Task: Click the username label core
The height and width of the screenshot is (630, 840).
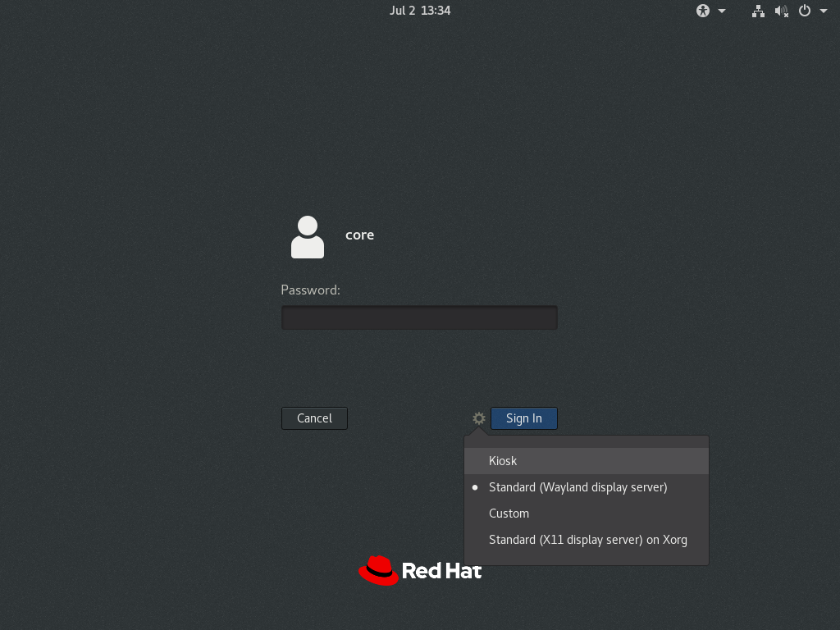Action: pos(359,235)
